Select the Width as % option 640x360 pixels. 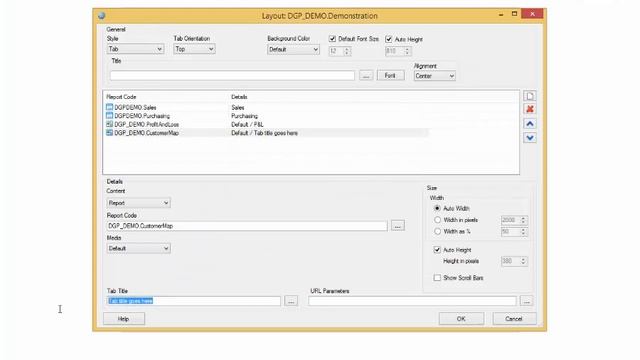tap(437, 231)
